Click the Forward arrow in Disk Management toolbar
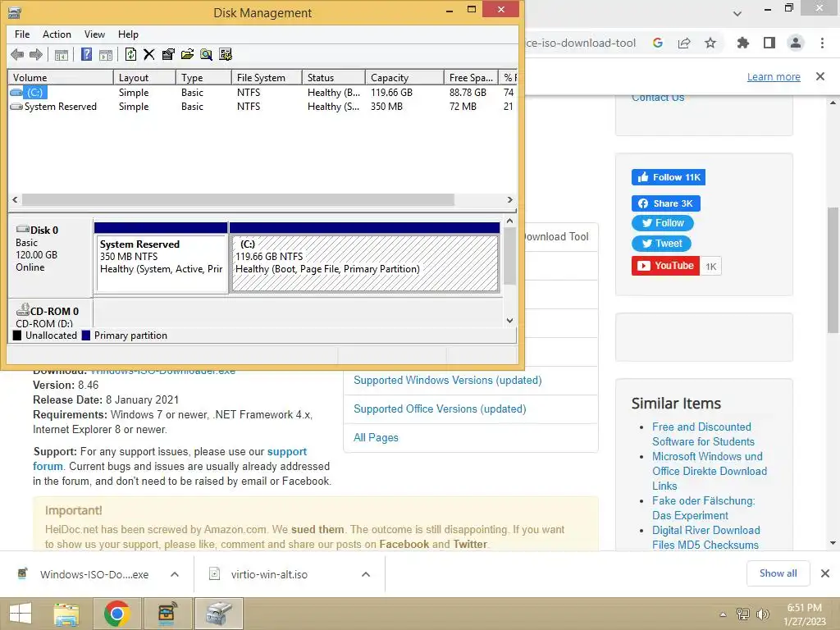840x630 pixels. 36,54
